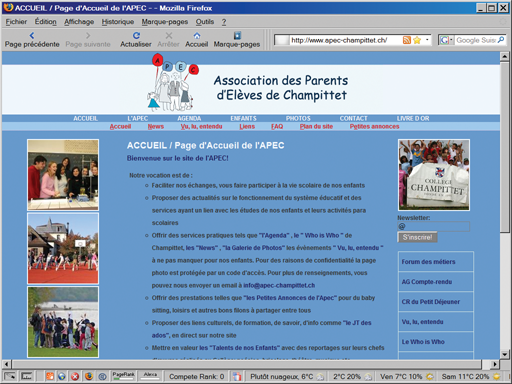Open the Édition menu
512x384 pixels.
(x=46, y=22)
